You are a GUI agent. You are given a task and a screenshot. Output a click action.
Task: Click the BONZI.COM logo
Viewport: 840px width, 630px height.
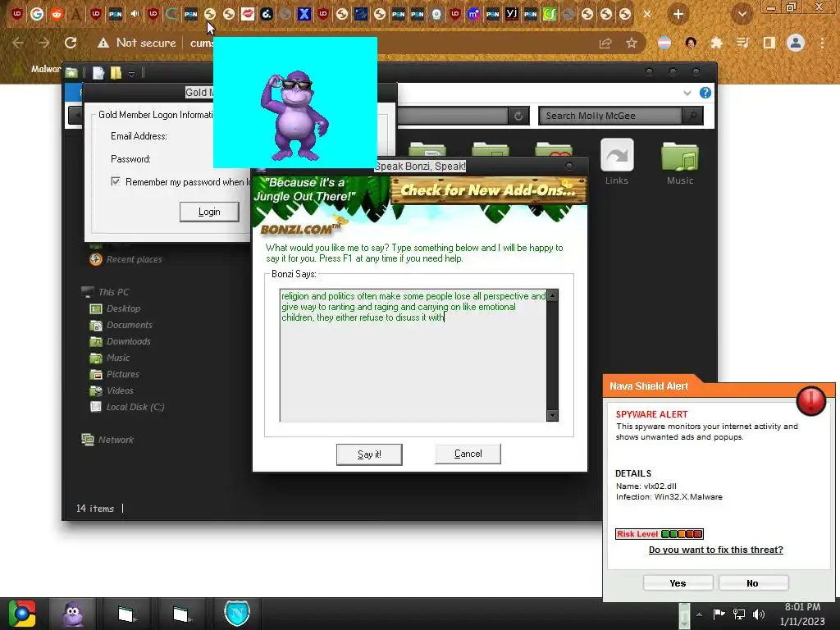(x=300, y=230)
